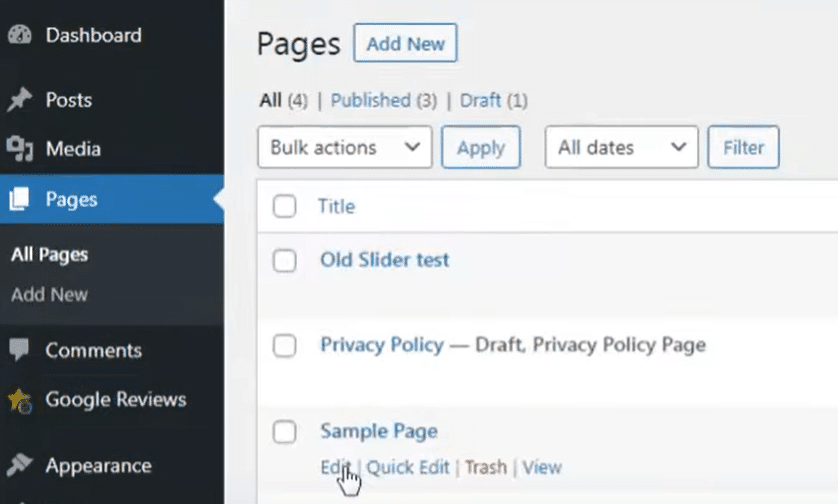The width and height of the screenshot is (838, 504).
Task: Filter by Published (3) pages
Action: coord(384,100)
